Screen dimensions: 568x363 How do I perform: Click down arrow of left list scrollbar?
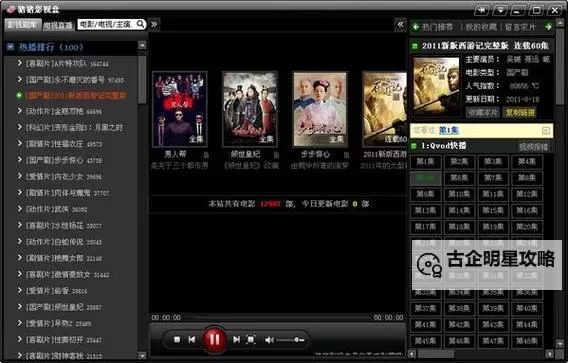tap(142, 355)
